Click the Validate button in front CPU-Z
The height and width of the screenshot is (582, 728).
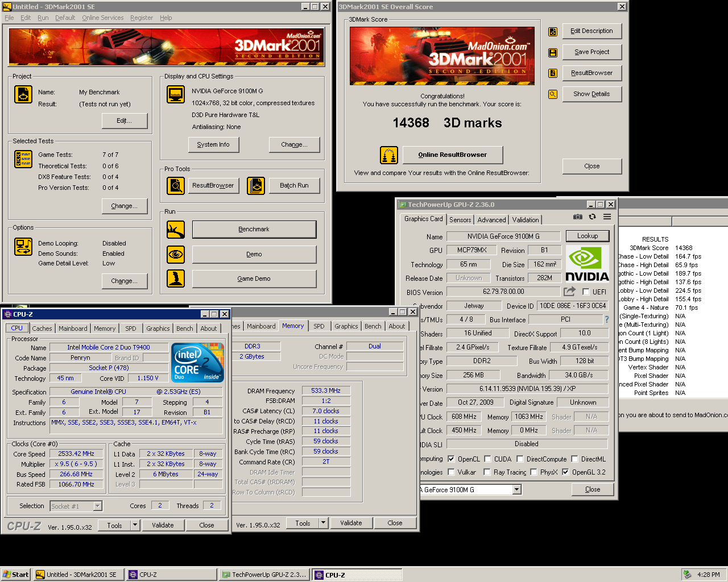pos(163,525)
